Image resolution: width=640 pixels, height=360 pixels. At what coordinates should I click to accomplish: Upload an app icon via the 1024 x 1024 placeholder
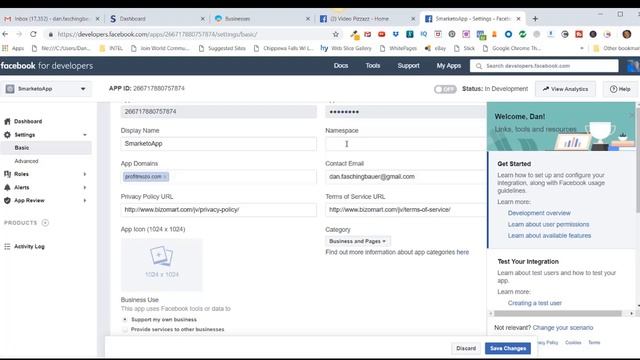[x=162, y=264]
